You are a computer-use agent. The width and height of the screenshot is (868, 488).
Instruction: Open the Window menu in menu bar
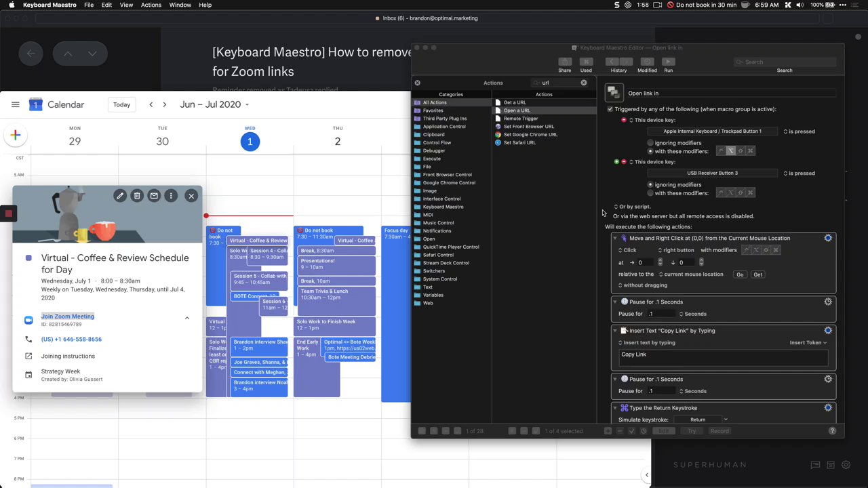pyautogui.click(x=180, y=5)
